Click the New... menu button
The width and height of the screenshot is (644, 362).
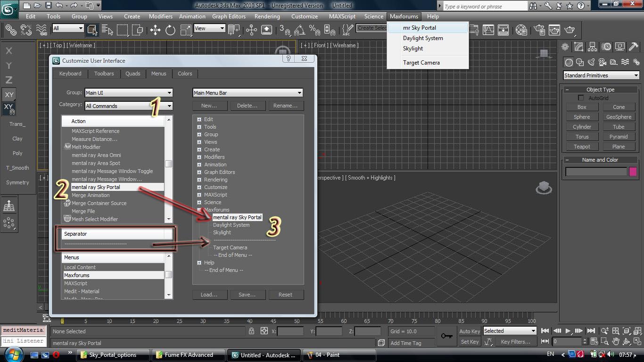tap(209, 106)
